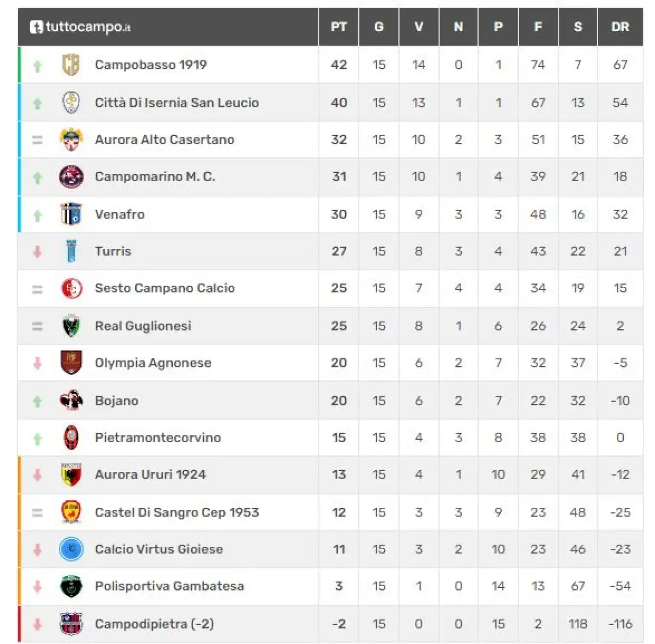Open Sesto Campano Calcio team page
The height and width of the screenshot is (644, 655).
[x=165, y=288]
